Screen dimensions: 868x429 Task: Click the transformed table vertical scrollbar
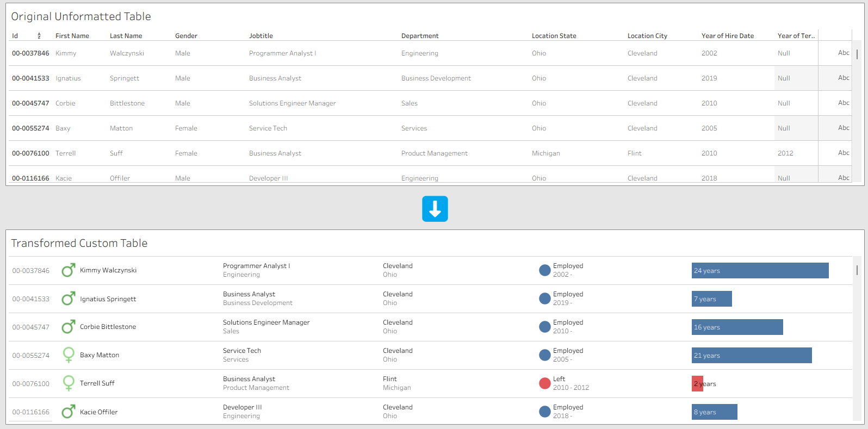(857, 270)
